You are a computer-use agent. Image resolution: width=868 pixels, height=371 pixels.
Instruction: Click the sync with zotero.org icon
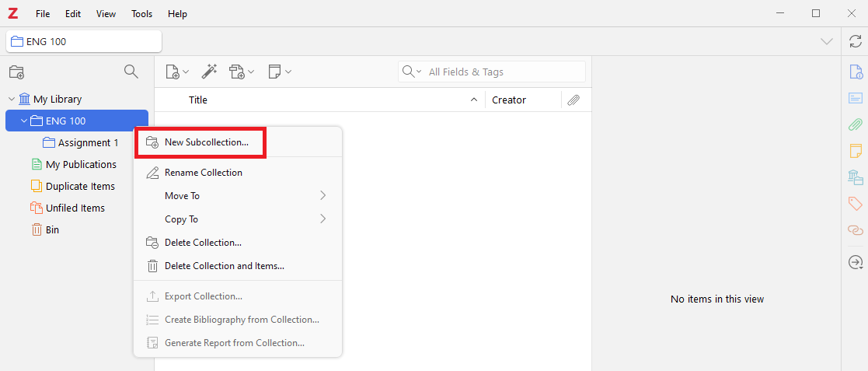(x=855, y=41)
